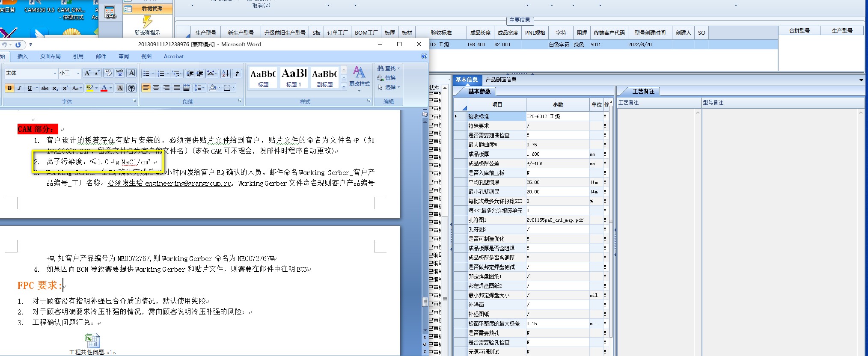Viewport: 868px width, 356px height.
Task: Click the red font color button
Action: [x=104, y=88]
